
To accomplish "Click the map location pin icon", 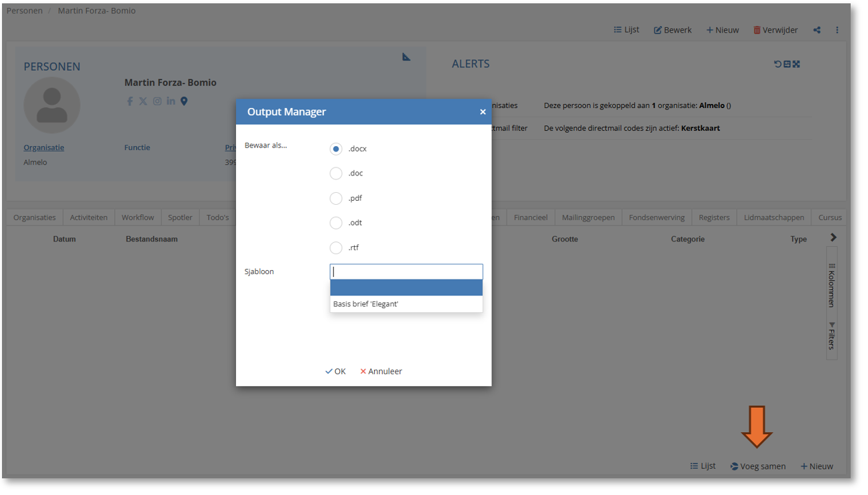I will coord(184,101).
